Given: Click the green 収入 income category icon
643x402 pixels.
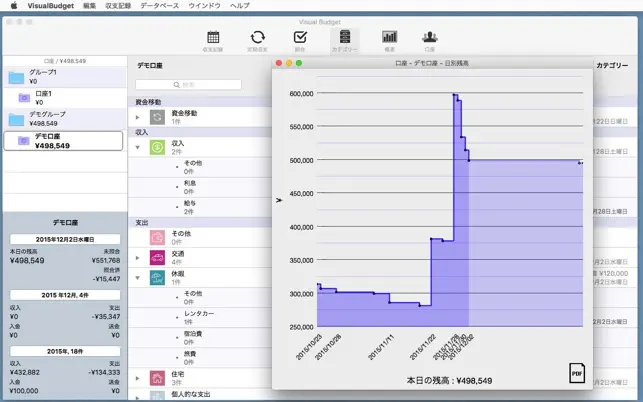Looking at the screenshot, I should (x=157, y=147).
